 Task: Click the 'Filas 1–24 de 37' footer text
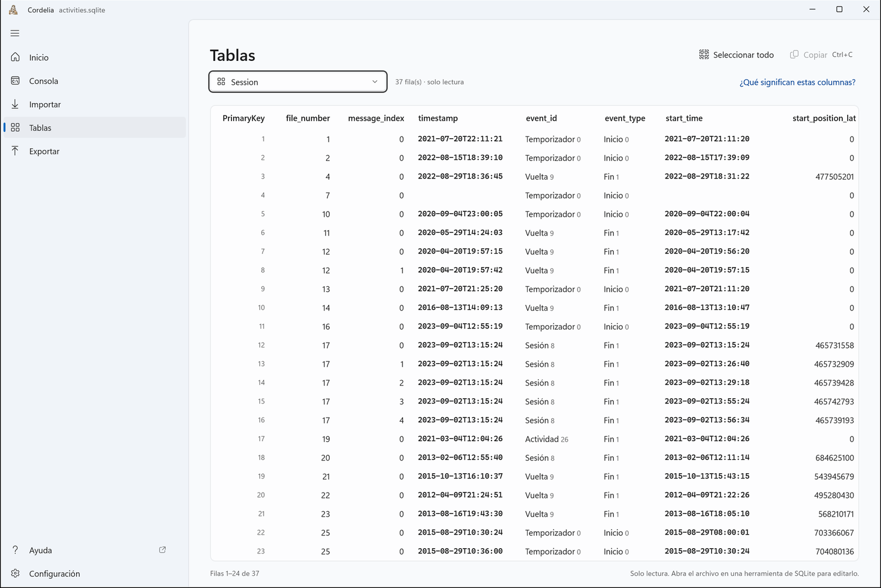click(234, 573)
